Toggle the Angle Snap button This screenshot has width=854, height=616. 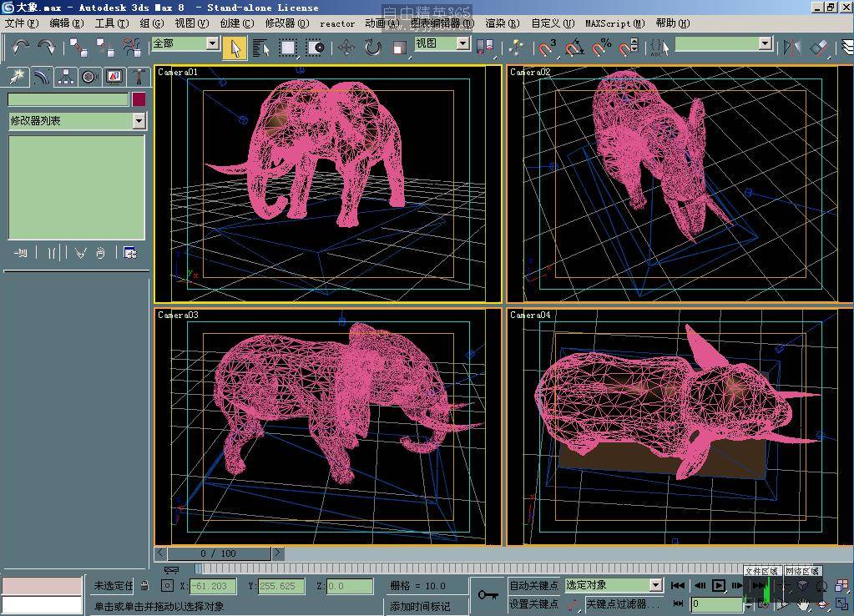(x=574, y=48)
